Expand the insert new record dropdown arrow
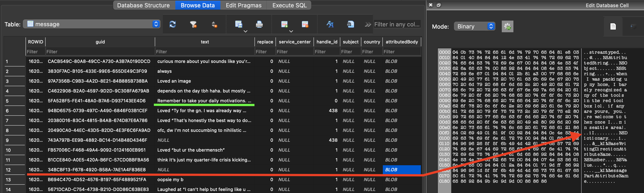 [x=291, y=31]
